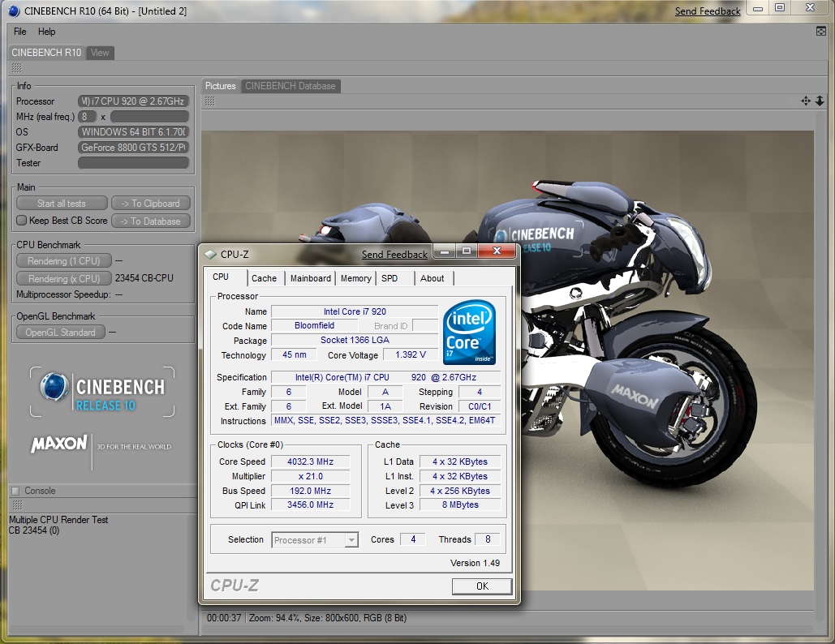Click the Core Voltage value 1.392 V
Screen dimensions: 835x644
[x=411, y=354]
